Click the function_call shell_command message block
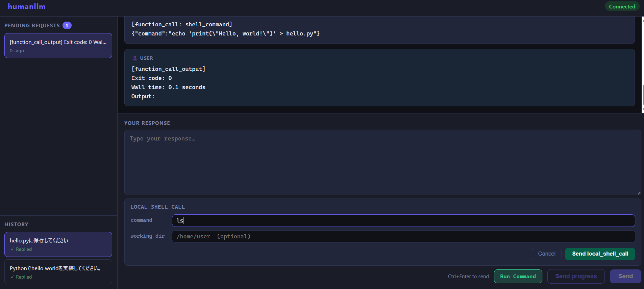Screen dimensions: 644x289 pos(379,30)
